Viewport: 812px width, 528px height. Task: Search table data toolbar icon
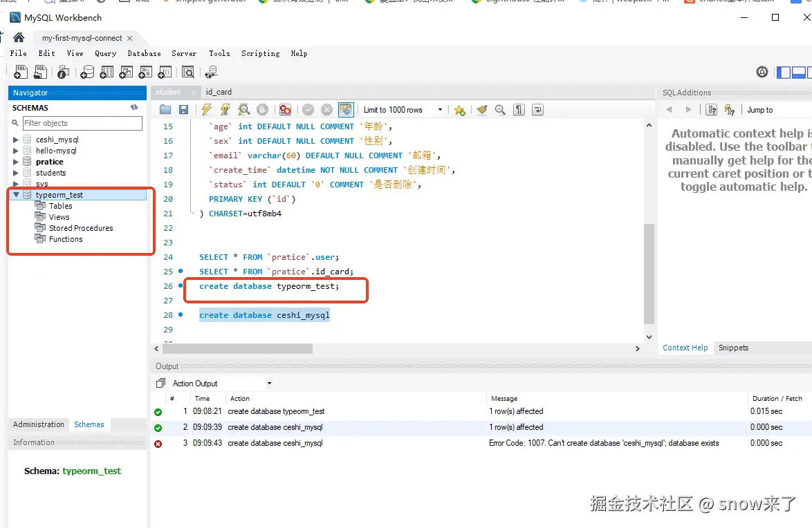[x=188, y=72]
